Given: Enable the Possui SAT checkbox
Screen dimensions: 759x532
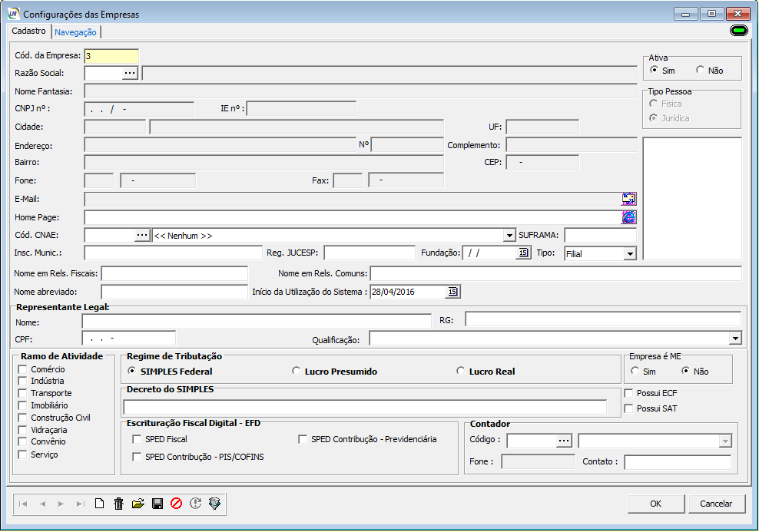Looking at the screenshot, I should click(629, 408).
